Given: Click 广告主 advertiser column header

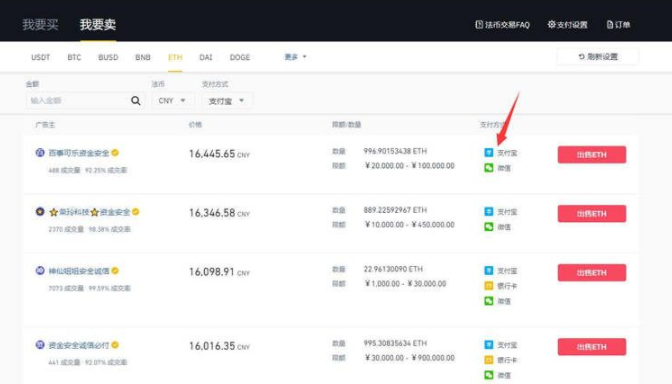Looking at the screenshot, I should click(x=45, y=125).
